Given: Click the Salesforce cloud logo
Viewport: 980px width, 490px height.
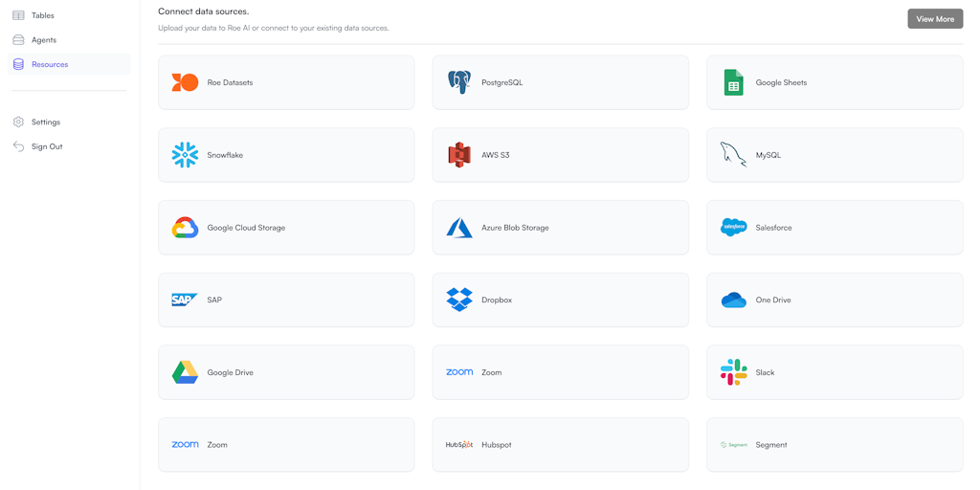Looking at the screenshot, I should (733, 228).
